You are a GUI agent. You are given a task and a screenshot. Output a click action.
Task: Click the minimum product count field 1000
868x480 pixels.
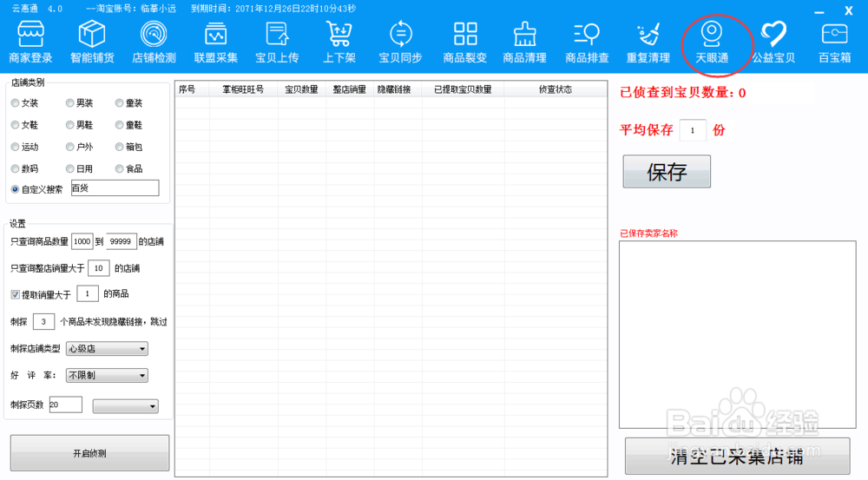pyautogui.click(x=82, y=241)
